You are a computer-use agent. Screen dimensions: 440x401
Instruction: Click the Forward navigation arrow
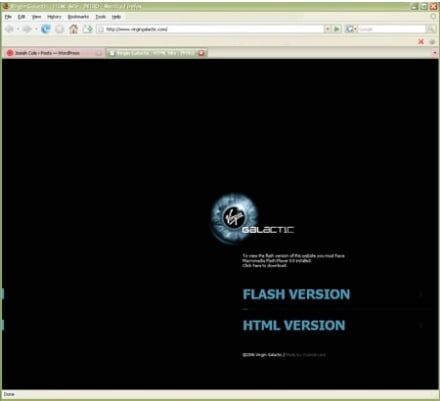pyautogui.click(x=27, y=29)
